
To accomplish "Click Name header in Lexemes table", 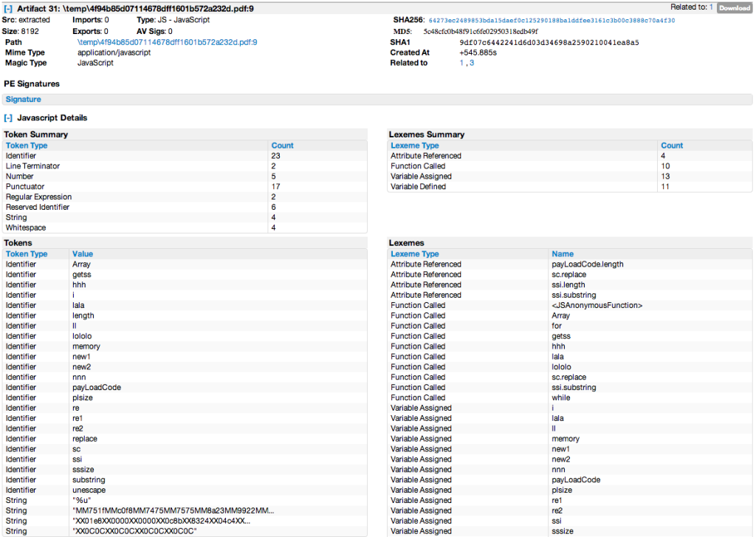I will pyautogui.click(x=563, y=253).
